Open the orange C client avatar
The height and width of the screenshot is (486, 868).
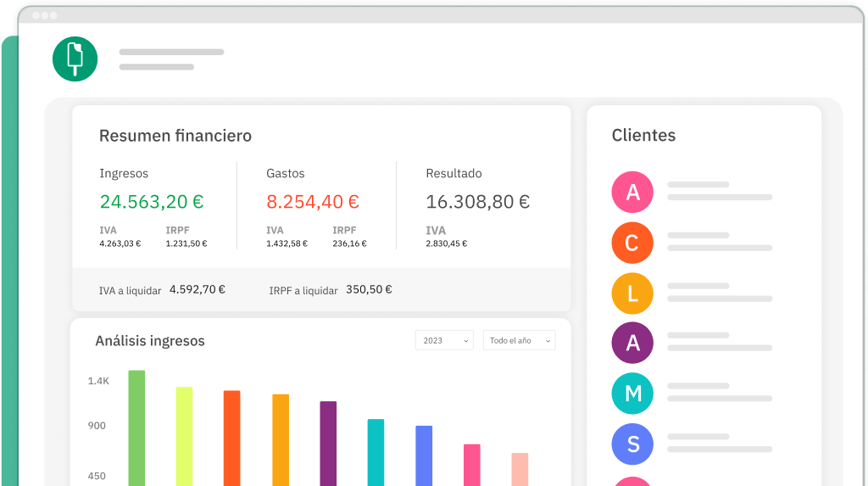(x=632, y=243)
